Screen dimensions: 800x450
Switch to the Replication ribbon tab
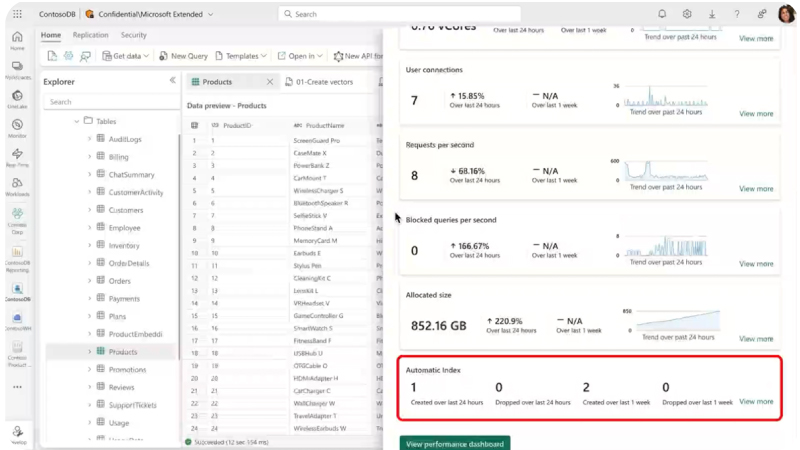tap(90, 35)
